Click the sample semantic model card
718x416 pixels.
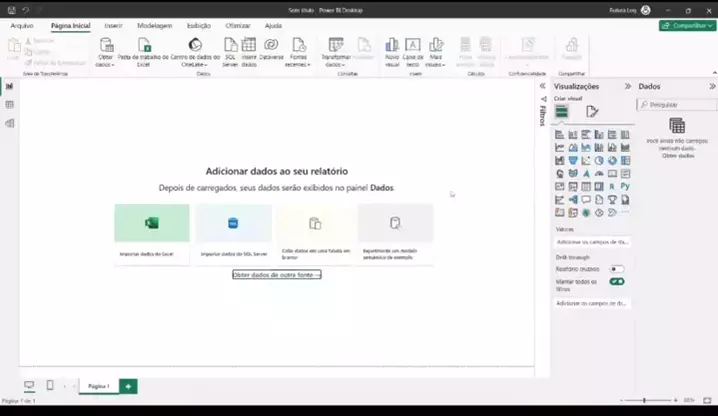coord(396,234)
